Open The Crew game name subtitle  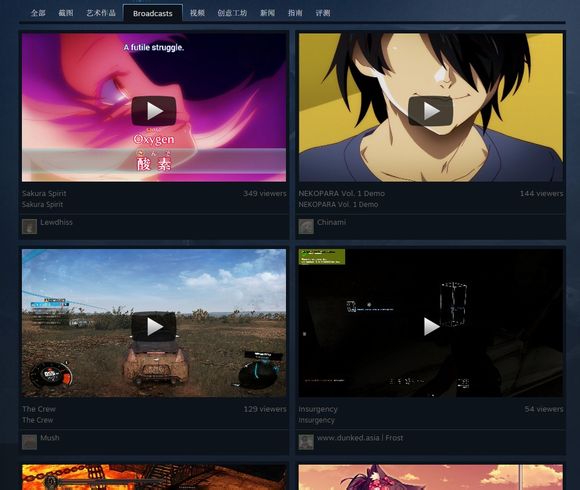[x=37, y=420]
